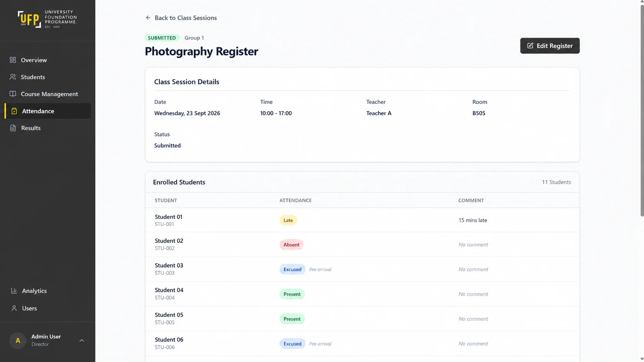Click the Edit Register button

tap(550, 46)
